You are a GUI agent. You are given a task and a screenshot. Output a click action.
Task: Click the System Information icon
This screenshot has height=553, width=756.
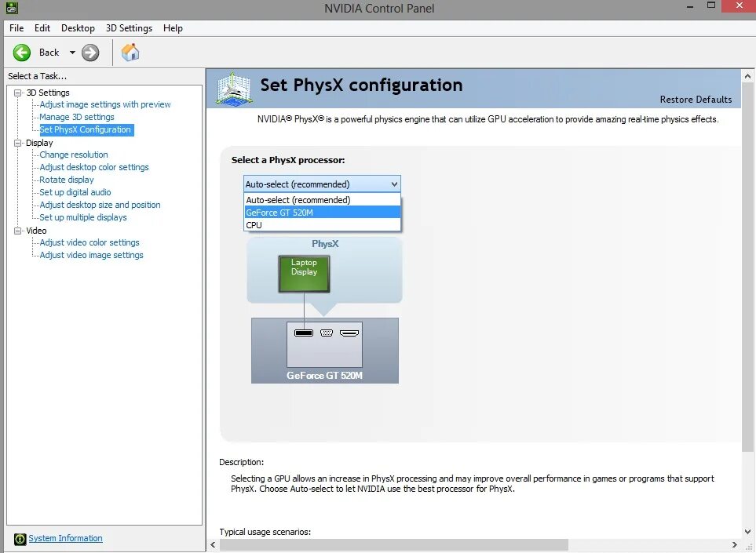pyautogui.click(x=20, y=539)
